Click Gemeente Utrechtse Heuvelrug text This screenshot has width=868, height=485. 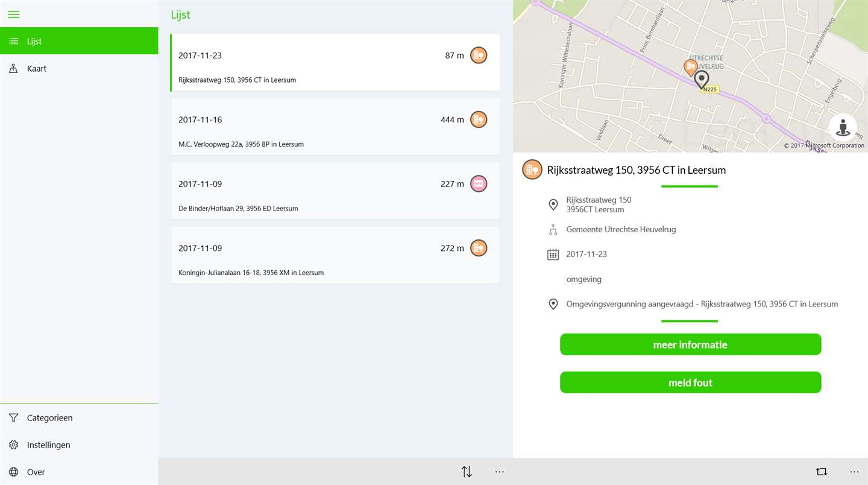[621, 229]
